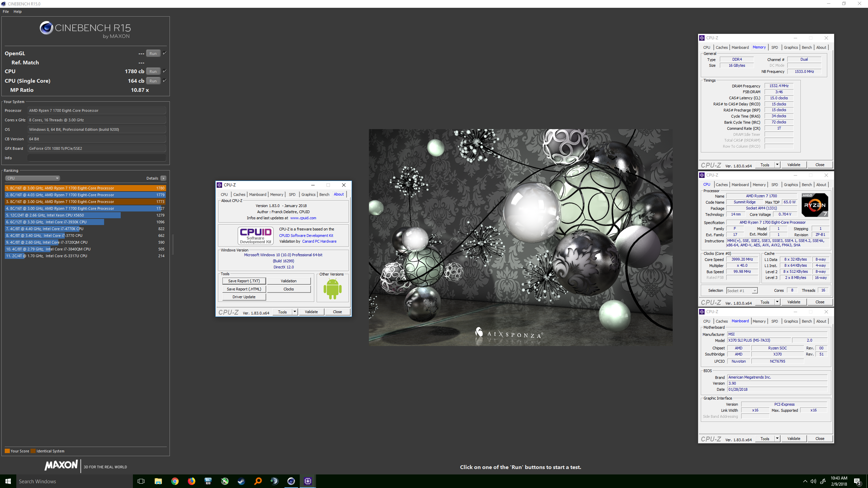Toggle the OpenGL test checkbox
This screenshot has height=488, width=868.
pyautogui.click(x=164, y=53)
